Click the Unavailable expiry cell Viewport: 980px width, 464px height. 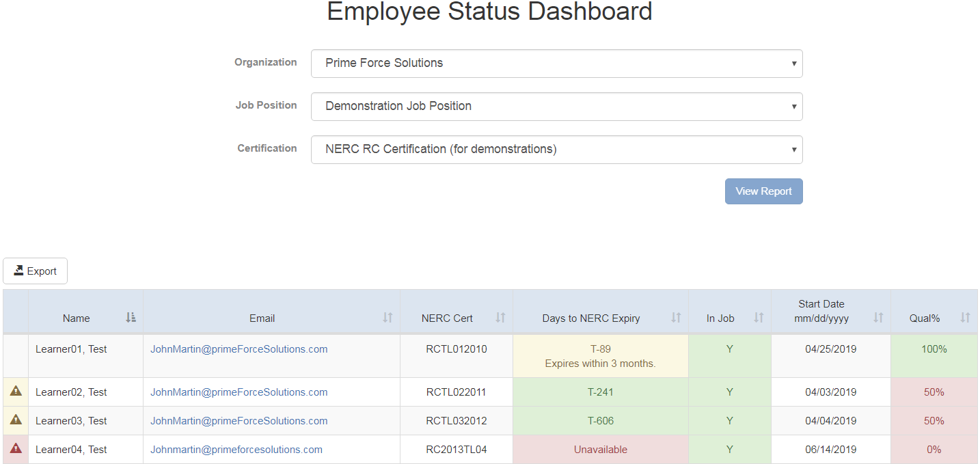tap(601, 450)
